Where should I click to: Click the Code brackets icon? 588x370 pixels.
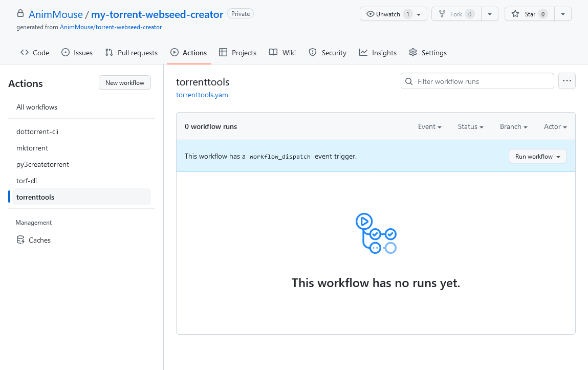pos(25,53)
